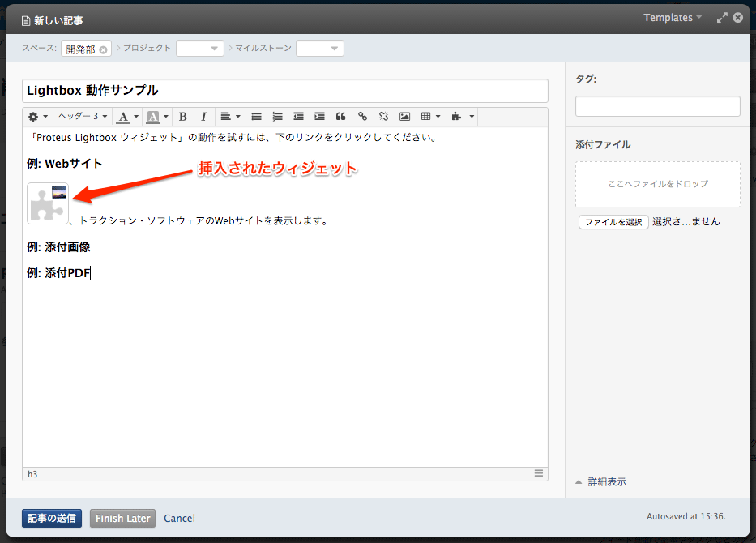756x543 pixels.
Task: Remove link with the unlink icon
Action: [384, 117]
